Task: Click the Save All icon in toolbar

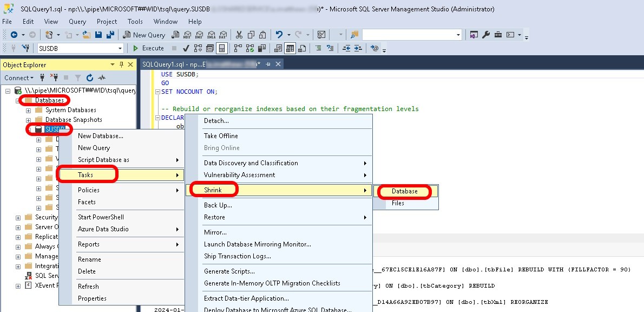Action: (x=110, y=35)
